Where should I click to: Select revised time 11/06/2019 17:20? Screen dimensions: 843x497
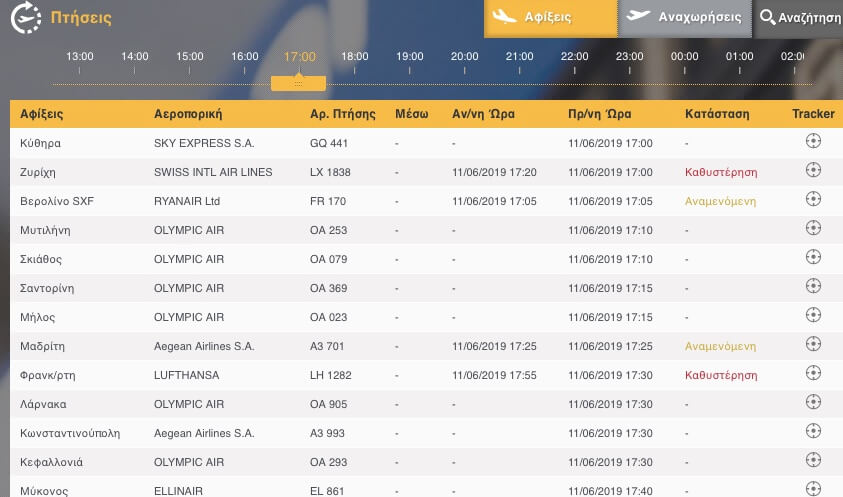(x=494, y=172)
